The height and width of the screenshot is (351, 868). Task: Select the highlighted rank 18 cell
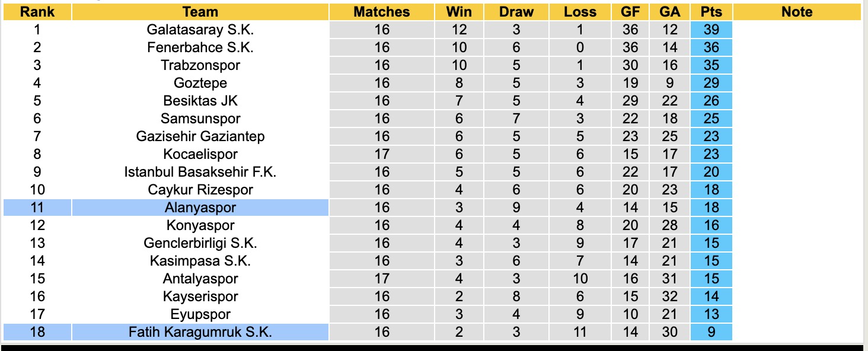pyautogui.click(x=37, y=332)
